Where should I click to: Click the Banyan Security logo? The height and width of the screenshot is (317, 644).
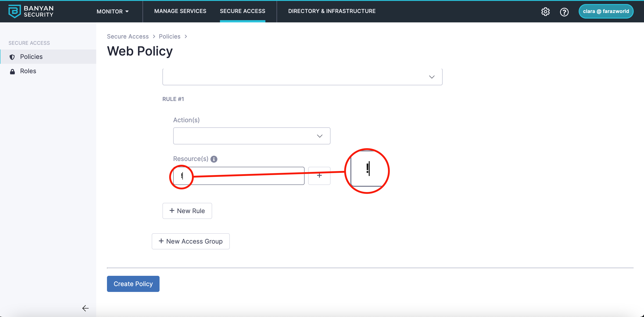[x=31, y=11]
